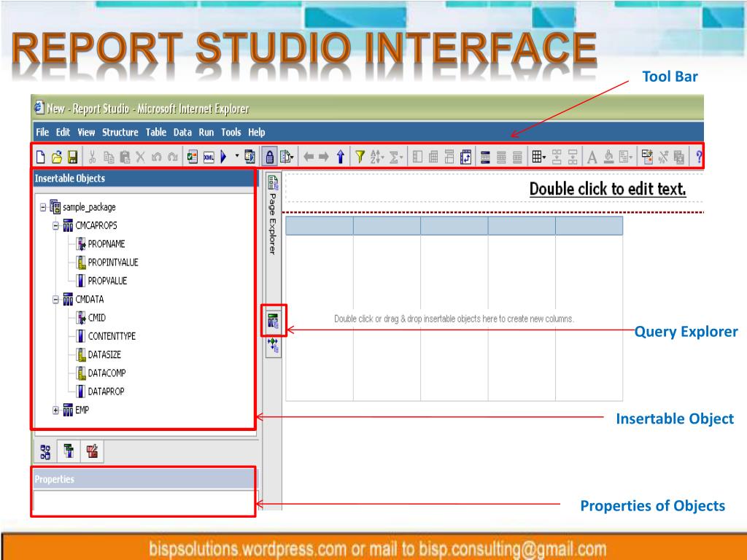The image size is (747, 560).
Task: Open the Help menu
Action: coord(256,132)
